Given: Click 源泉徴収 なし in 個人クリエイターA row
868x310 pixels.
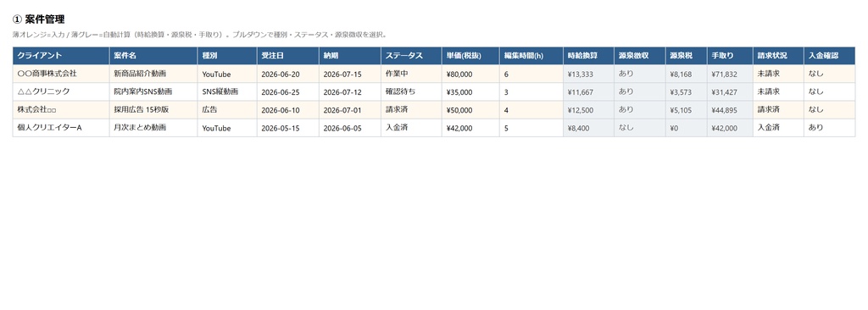Looking at the screenshot, I should pyautogui.click(x=639, y=128).
